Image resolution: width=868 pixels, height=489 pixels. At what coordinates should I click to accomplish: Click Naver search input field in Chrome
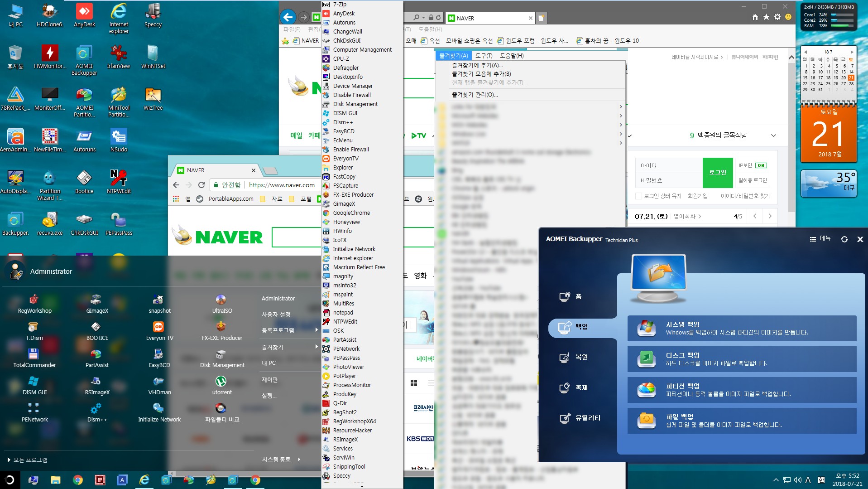pyautogui.click(x=297, y=237)
